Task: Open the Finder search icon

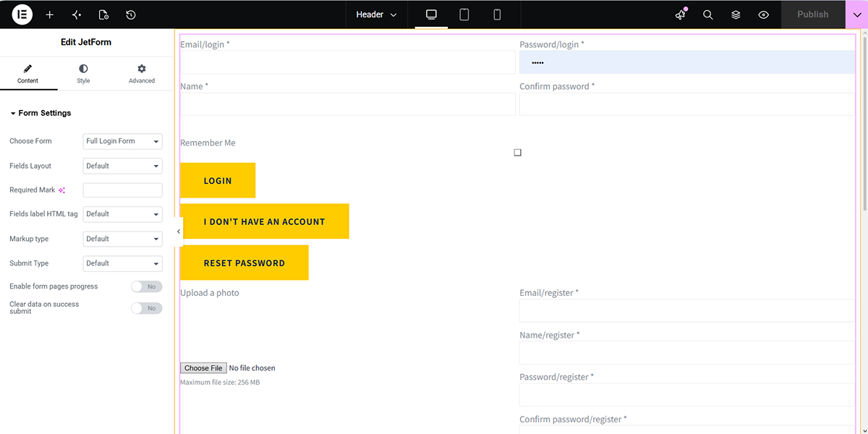Action: 708,14
